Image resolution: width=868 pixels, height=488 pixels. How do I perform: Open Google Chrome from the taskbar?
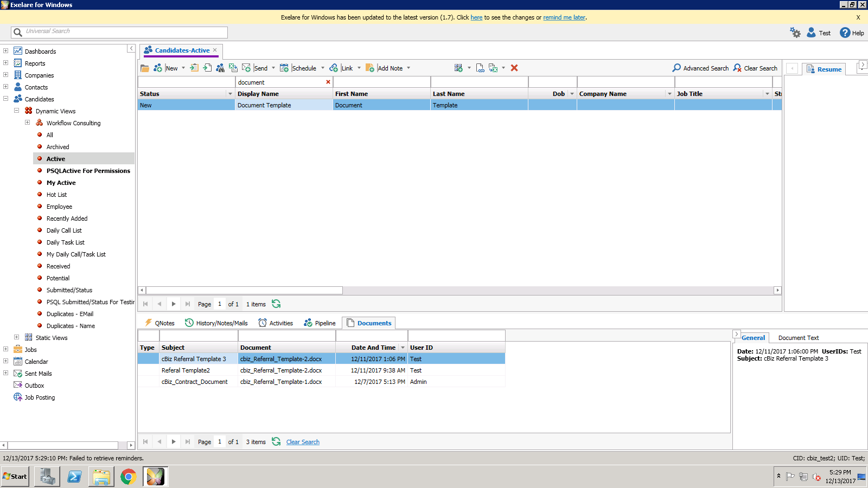[x=128, y=477]
